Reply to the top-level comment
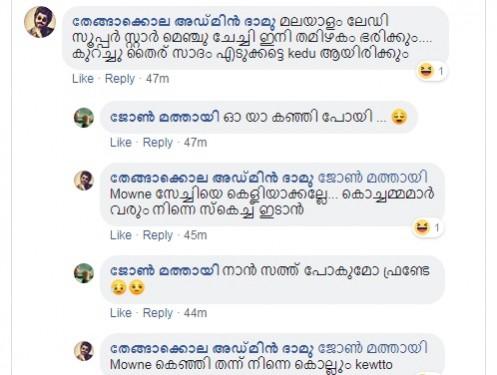Screen dimensions: 497x375 point(120,79)
